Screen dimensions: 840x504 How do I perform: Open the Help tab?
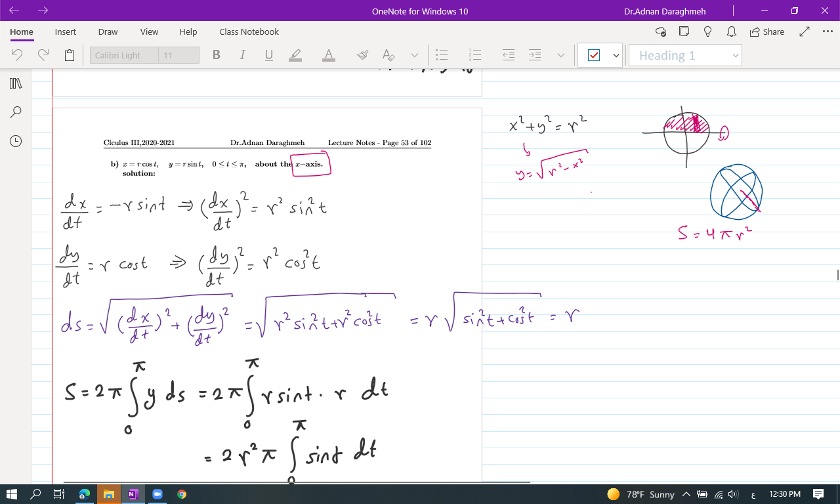point(188,31)
